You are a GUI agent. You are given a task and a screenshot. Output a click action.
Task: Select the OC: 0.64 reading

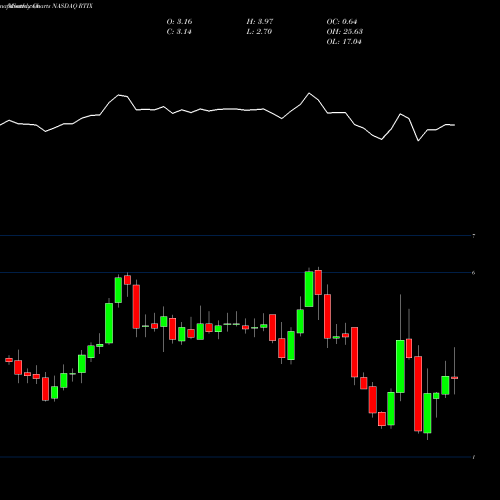[342, 22]
